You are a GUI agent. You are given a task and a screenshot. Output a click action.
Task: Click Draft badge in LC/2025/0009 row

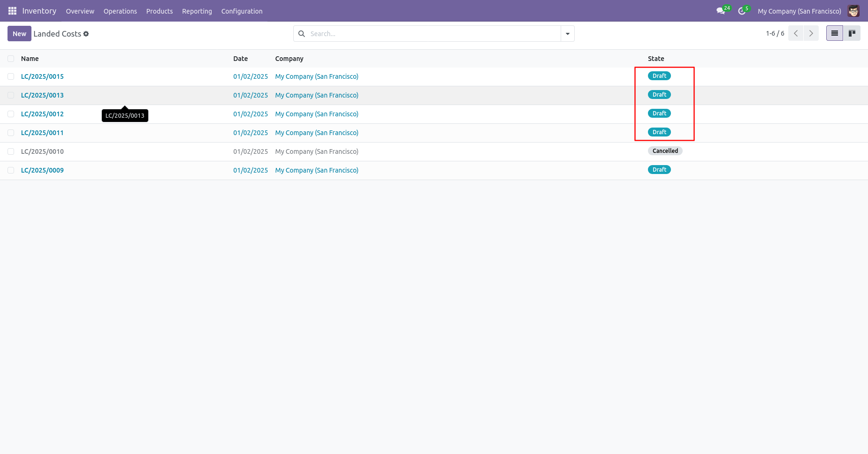tap(659, 170)
